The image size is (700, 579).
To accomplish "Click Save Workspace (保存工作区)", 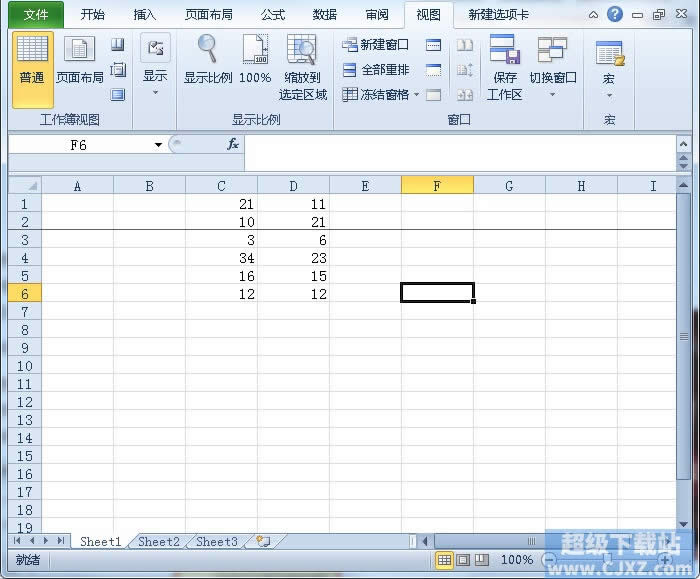I will 504,68.
